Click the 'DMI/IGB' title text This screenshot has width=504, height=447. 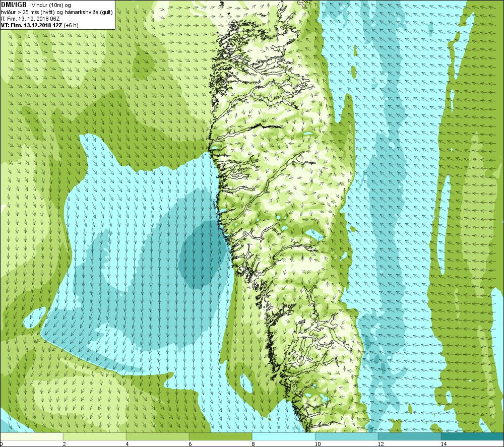(x=14, y=5)
